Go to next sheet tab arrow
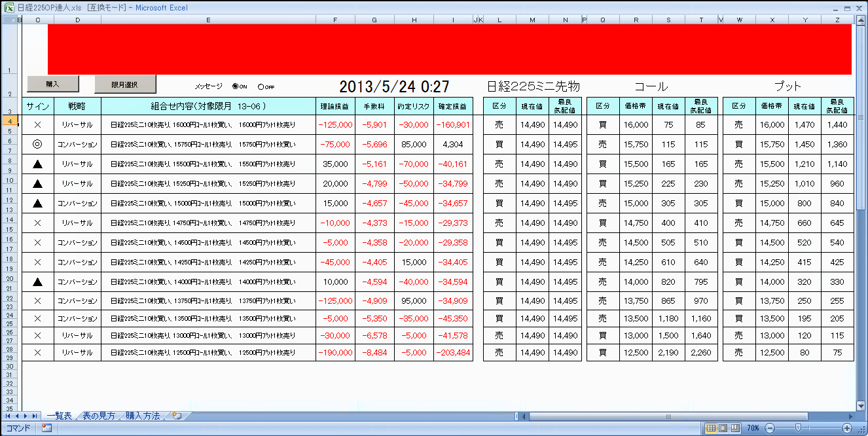Image resolution: width=868 pixels, height=436 pixels. [x=26, y=416]
